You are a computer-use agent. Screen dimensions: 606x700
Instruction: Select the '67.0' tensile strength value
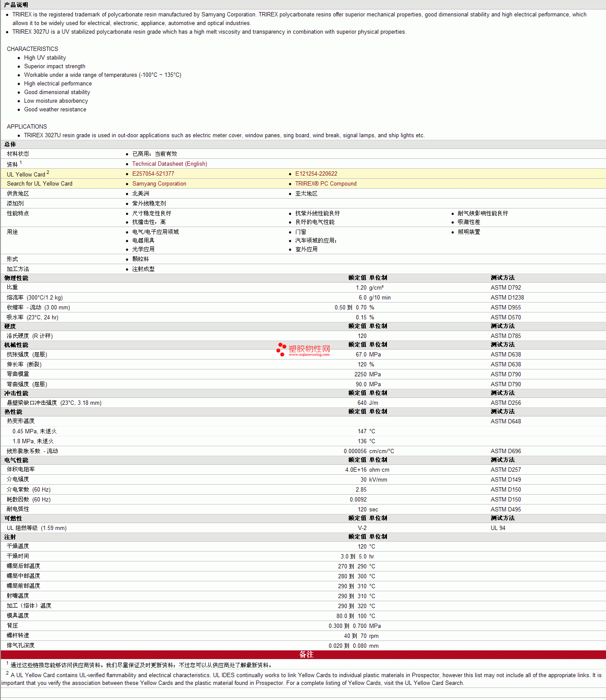[361, 355]
